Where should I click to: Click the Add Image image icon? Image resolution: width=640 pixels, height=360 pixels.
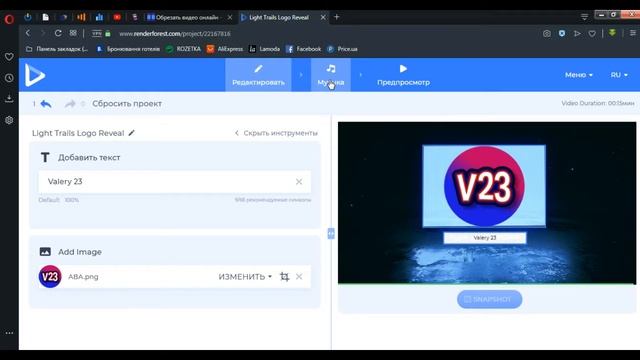click(45, 252)
